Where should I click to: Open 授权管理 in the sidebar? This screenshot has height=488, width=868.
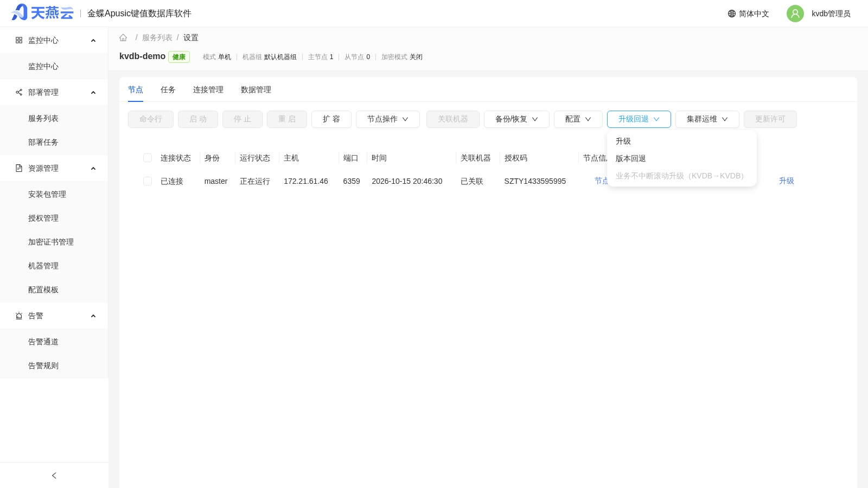coord(54,218)
